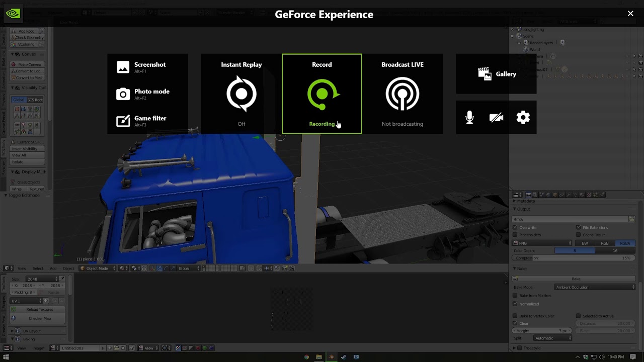Open the Instant Replay tile
644x362 pixels.
coord(242,94)
